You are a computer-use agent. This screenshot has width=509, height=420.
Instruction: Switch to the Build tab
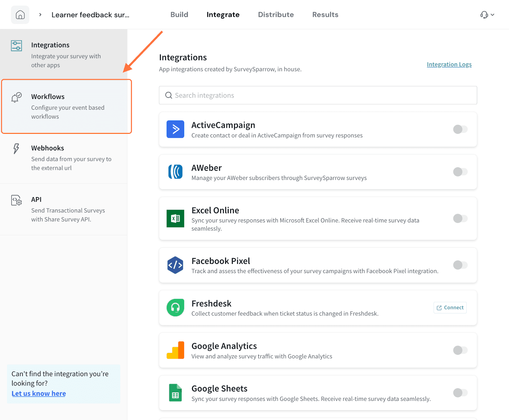(x=179, y=15)
